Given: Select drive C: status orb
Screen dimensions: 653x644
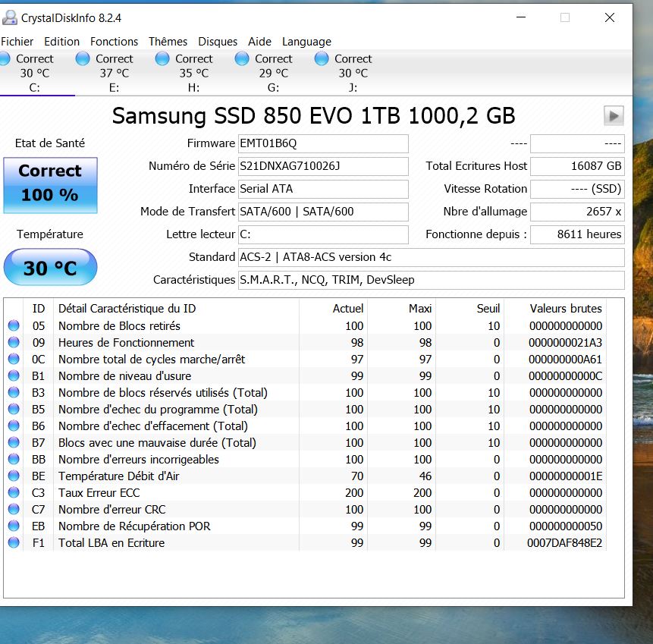Looking at the screenshot, I should pyautogui.click(x=4, y=58).
